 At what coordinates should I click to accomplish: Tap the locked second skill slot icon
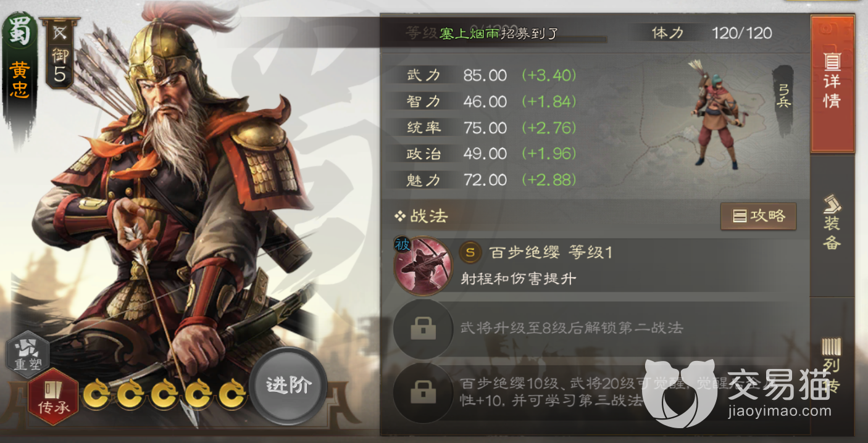[423, 329]
